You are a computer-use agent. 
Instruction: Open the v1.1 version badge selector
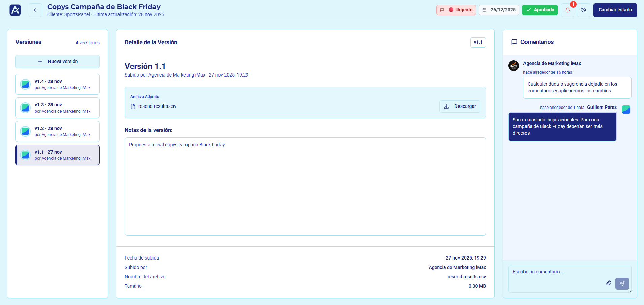point(478,42)
